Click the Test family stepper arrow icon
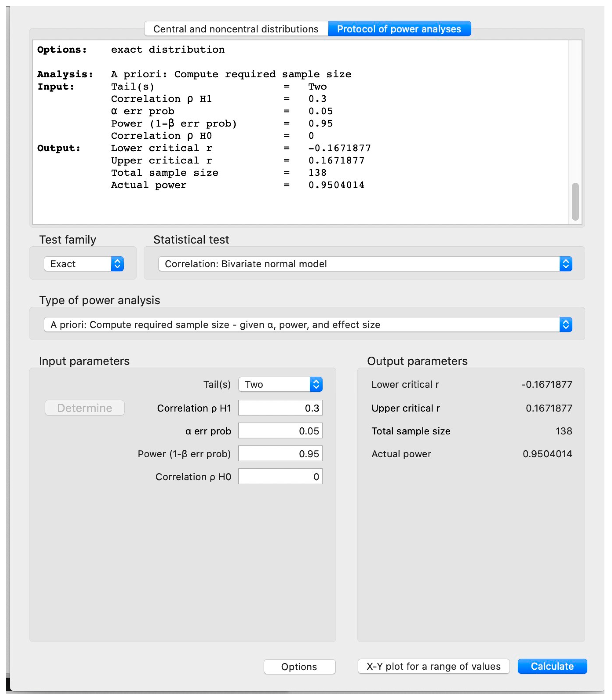This screenshot has width=612, height=700. pyautogui.click(x=117, y=264)
